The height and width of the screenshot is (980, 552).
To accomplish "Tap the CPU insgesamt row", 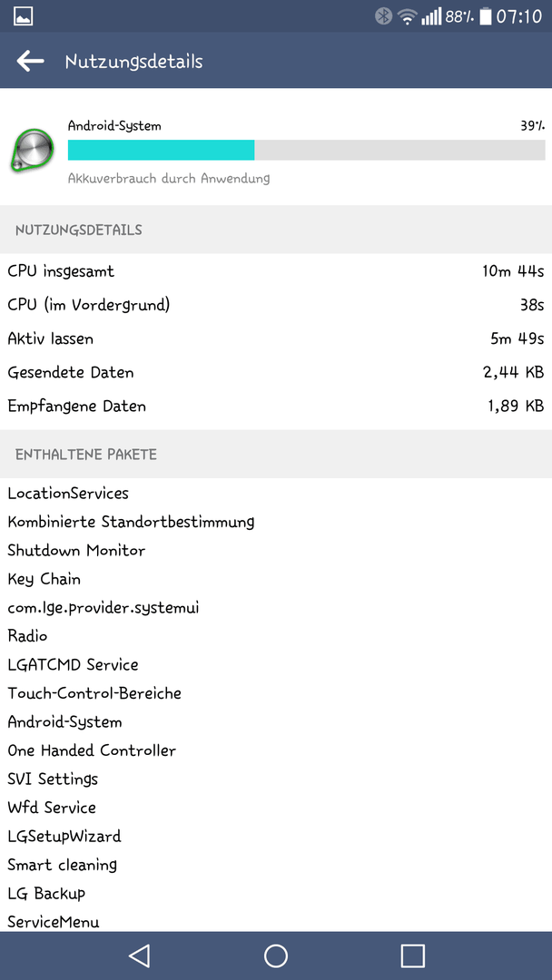I will (x=276, y=271).
